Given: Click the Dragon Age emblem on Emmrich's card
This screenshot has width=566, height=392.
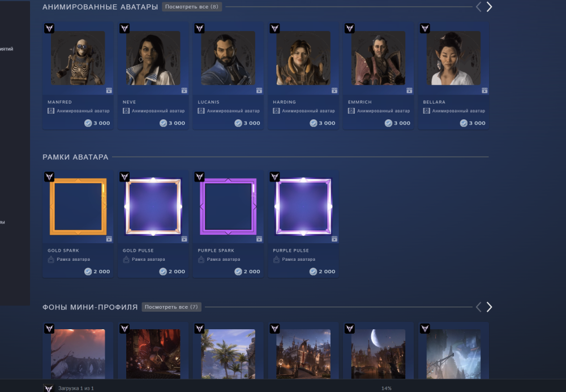Looking at the screenshot, I should [x=349, y=28].
